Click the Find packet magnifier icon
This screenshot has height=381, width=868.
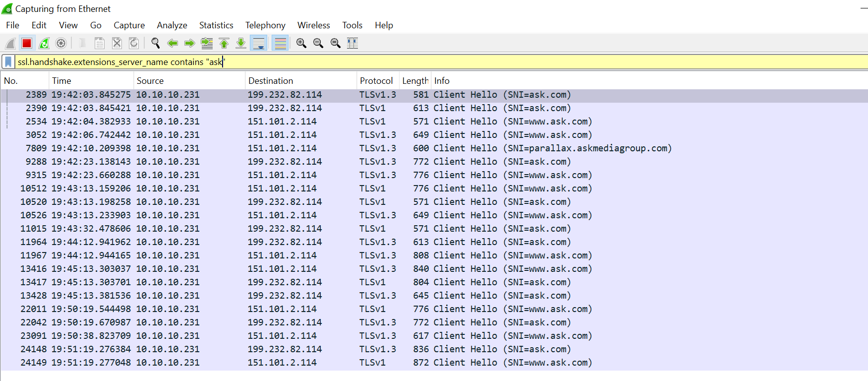click(x=156, y=44)
